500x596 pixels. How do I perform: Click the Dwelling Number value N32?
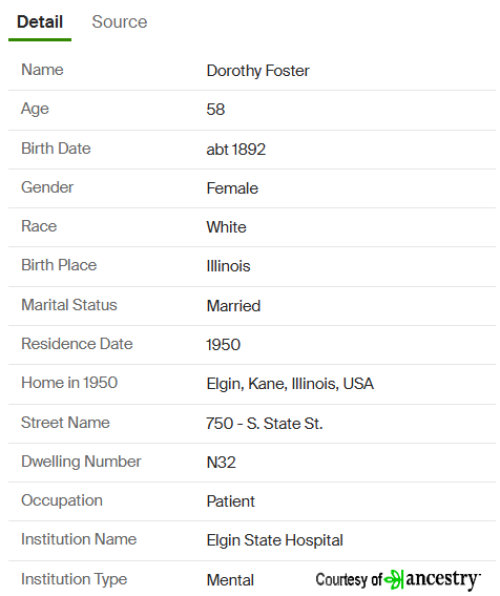[x=221, y=462]
